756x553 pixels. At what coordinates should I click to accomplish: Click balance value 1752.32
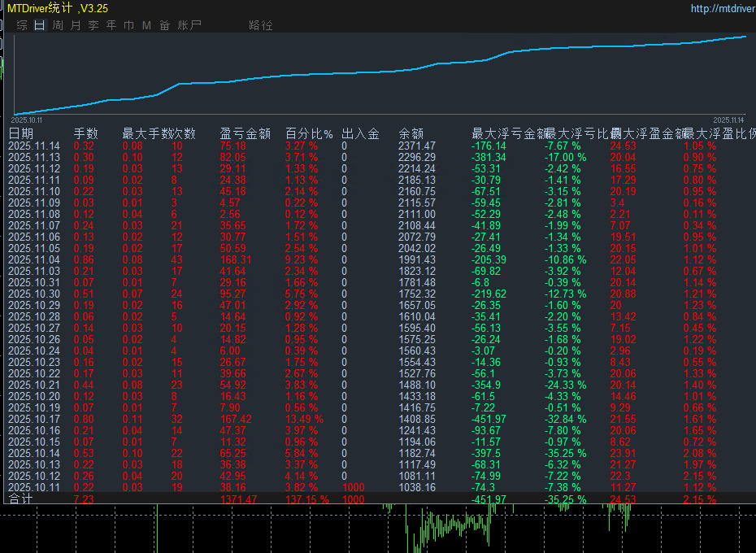416,294
